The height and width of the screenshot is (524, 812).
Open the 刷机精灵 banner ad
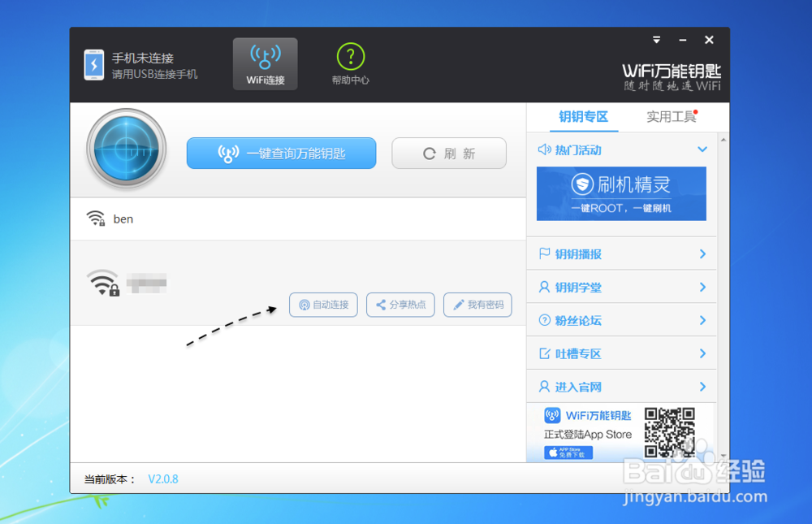pos(621,194)
